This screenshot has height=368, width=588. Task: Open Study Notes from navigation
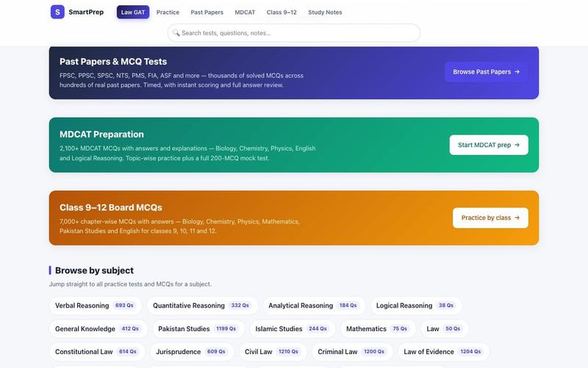point(325,12)
